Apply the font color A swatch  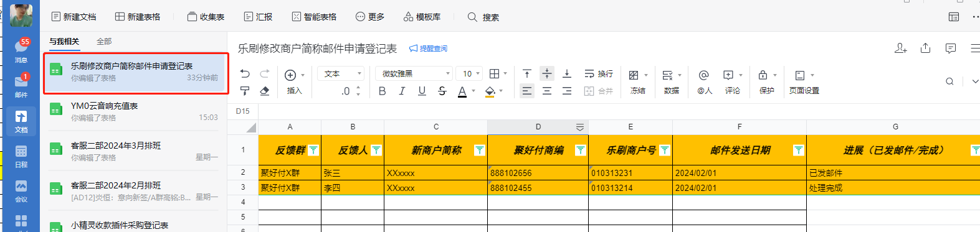[462, 91]
